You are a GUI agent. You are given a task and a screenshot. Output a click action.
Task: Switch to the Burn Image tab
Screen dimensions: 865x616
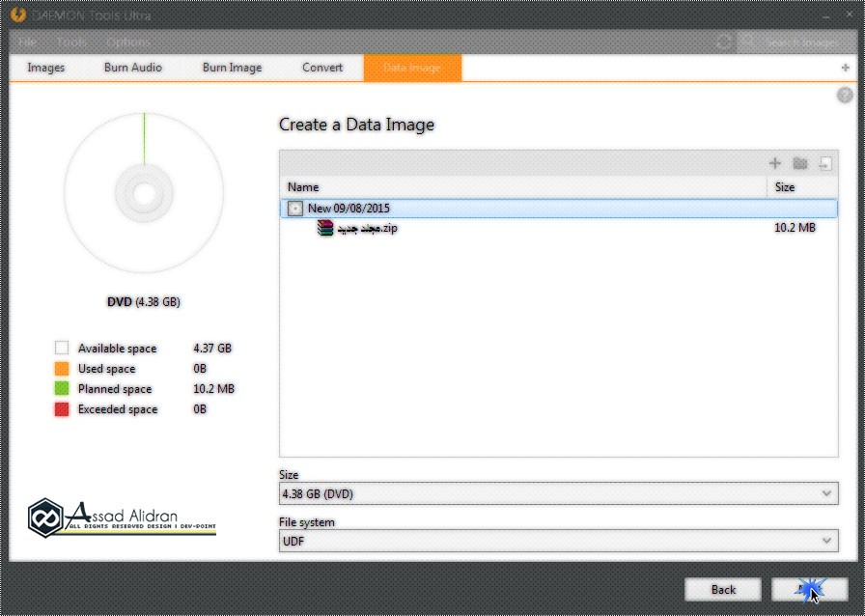pyautogui.click(x=232, y=68)
